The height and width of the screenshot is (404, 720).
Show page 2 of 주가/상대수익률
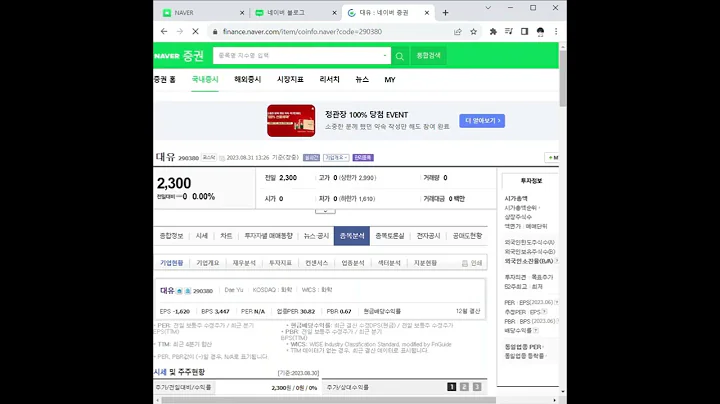click(464, 387)
